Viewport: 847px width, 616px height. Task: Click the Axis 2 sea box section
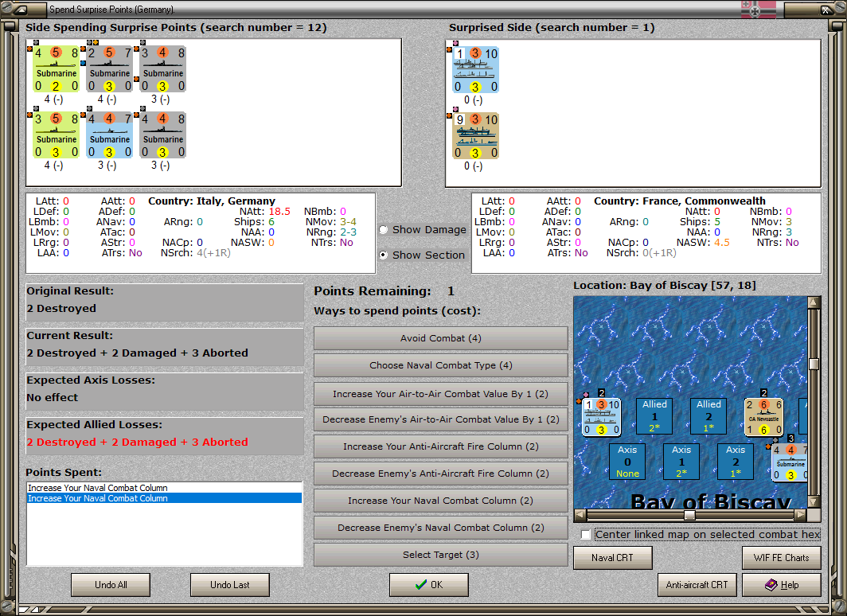[x=736, y=462]
